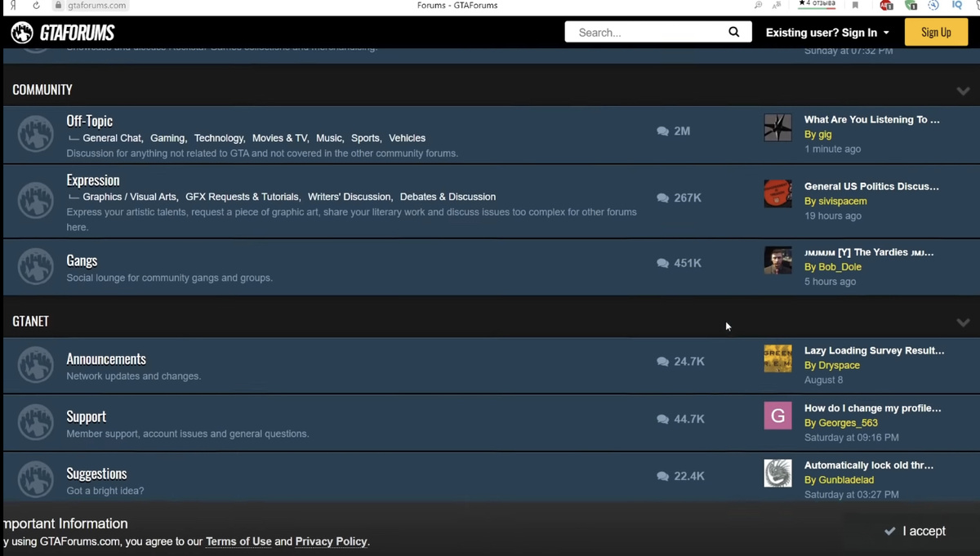Open Debates & Discussion subforum
980x556 pixels.
point(448,197)
